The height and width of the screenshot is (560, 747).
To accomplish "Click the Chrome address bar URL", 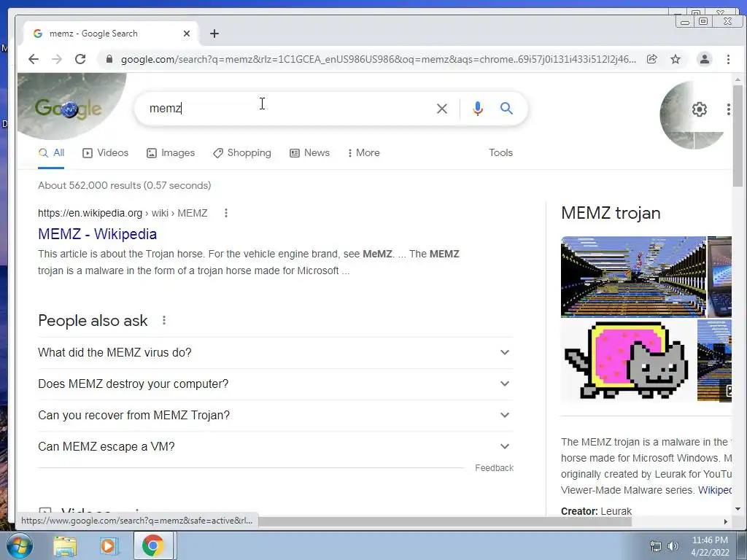I will (379, 59).
